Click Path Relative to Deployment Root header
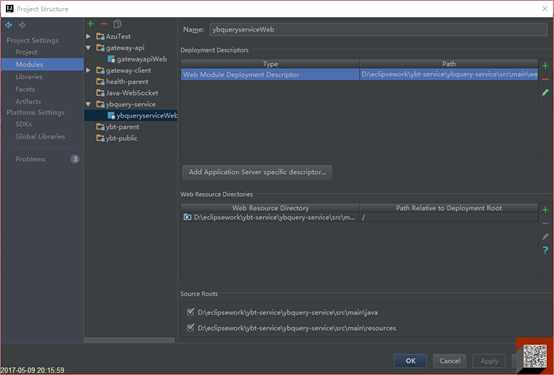 (449, 208)
